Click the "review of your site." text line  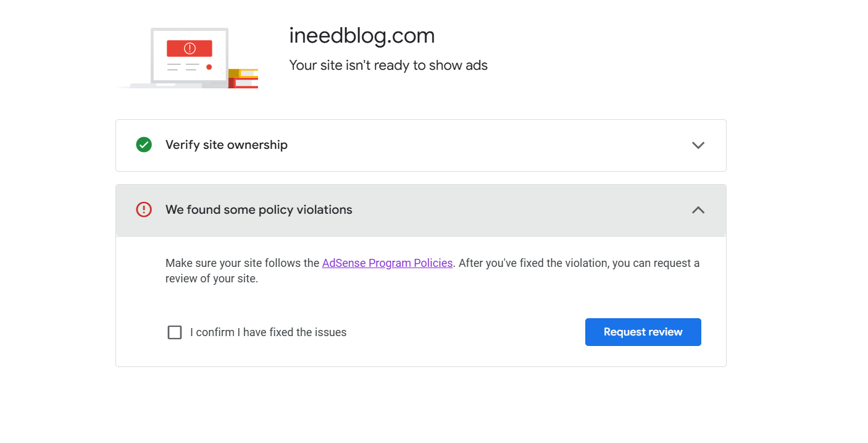[212, 279]
